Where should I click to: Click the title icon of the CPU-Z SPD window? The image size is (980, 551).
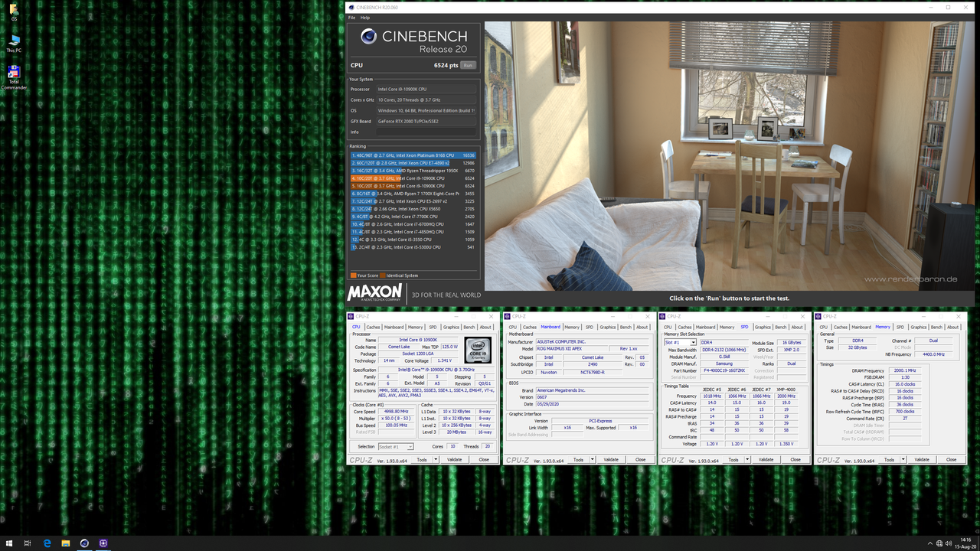click(663, 316)
